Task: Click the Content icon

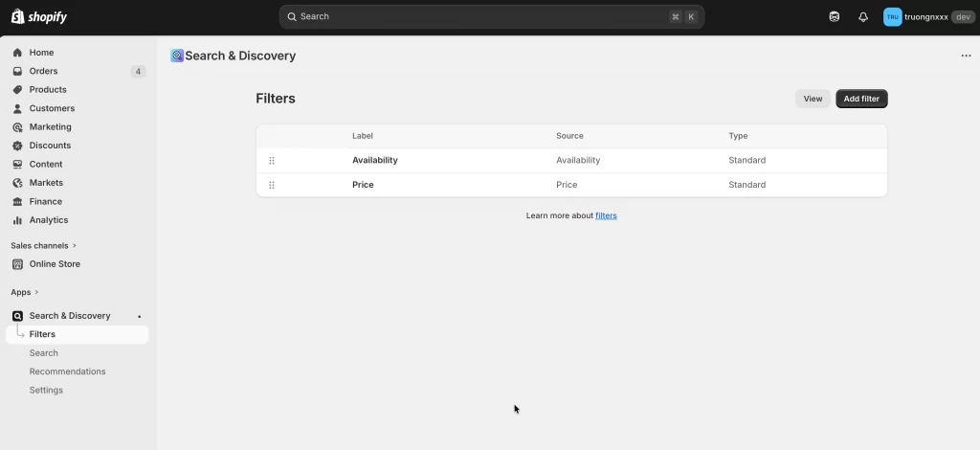Action: [17, 165]
